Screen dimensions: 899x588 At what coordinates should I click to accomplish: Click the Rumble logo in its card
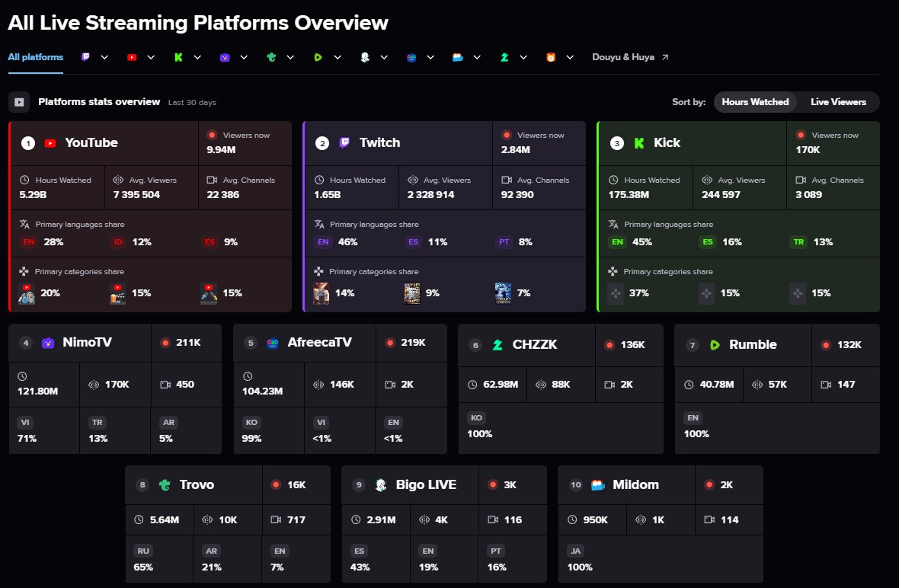715,345
